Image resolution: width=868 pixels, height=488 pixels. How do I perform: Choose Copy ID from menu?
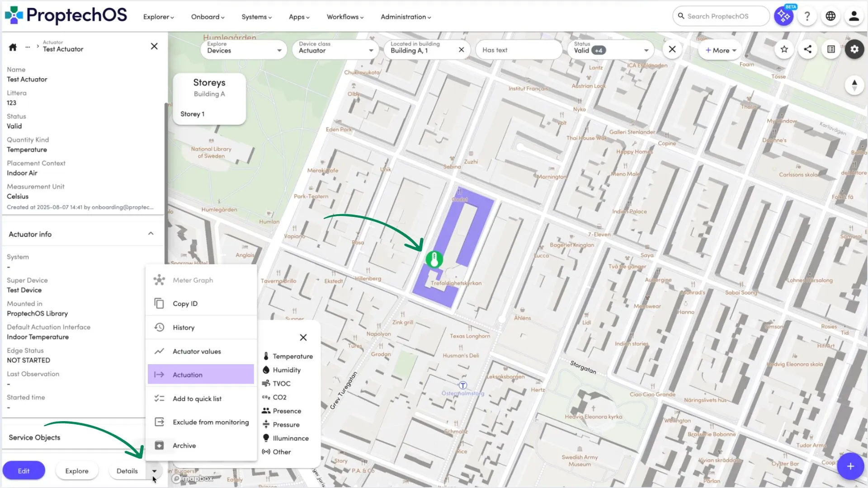(x=201, y=304)
